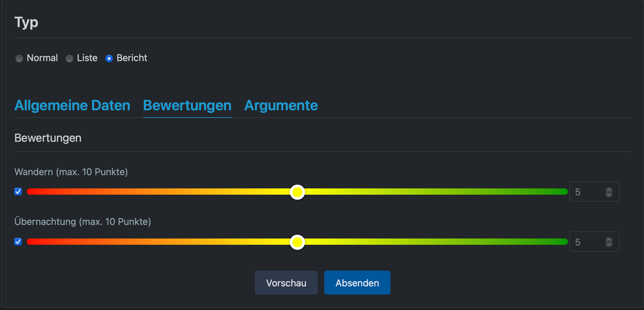644x310 pixels.
Task: Increment Übernachtung value using the up arrow
Action: pyautogui.click(x=609, y=240)
